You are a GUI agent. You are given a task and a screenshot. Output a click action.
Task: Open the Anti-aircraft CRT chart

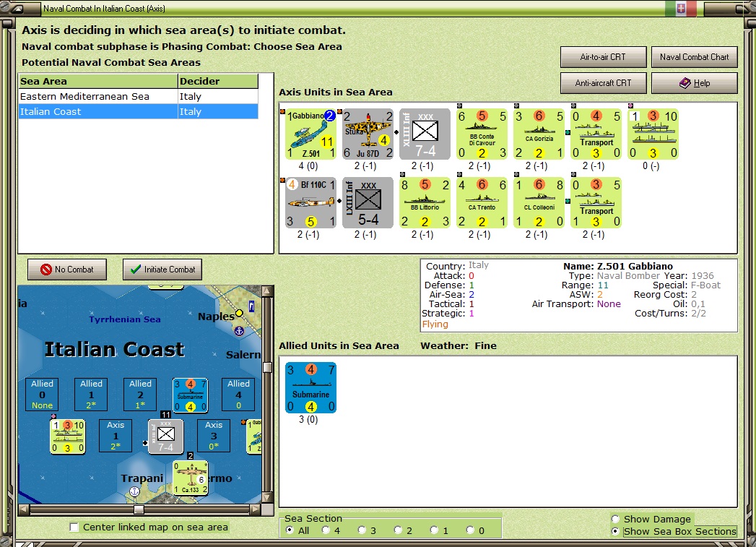tap(603, 83)
